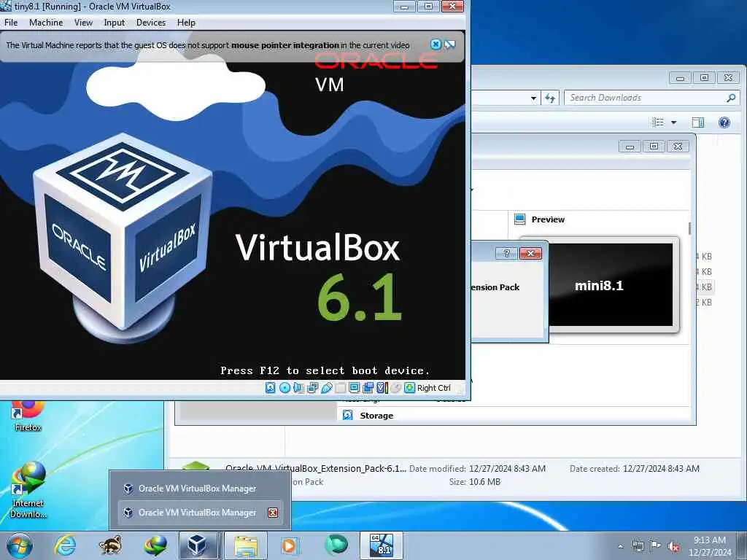Image resolution: width=747 pixels, height=560 pixels.
Task: Click the Oracle_VM_VirtualBox_Extension_Pack-6.1 file name
Action: click(315, 469)
